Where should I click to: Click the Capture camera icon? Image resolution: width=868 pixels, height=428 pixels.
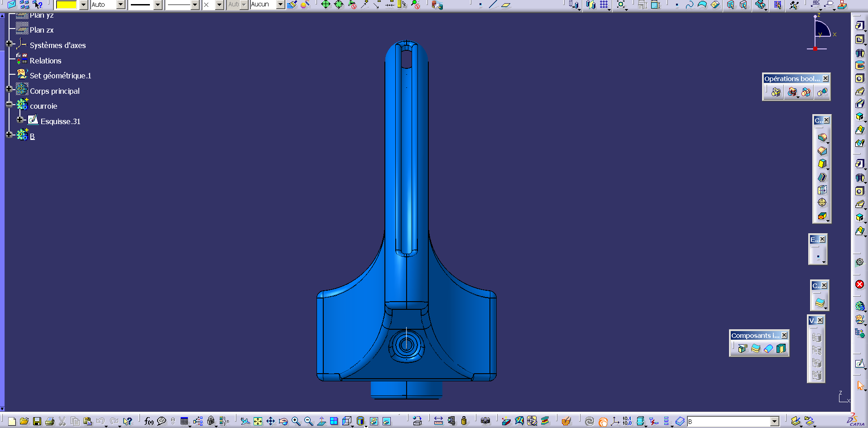(x=485, y=421)
